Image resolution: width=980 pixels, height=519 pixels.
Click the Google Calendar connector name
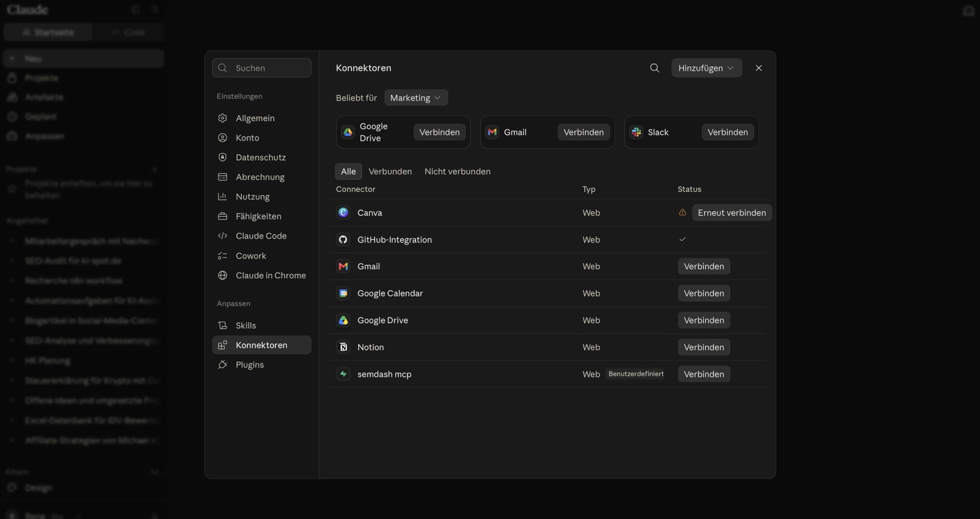390,293
